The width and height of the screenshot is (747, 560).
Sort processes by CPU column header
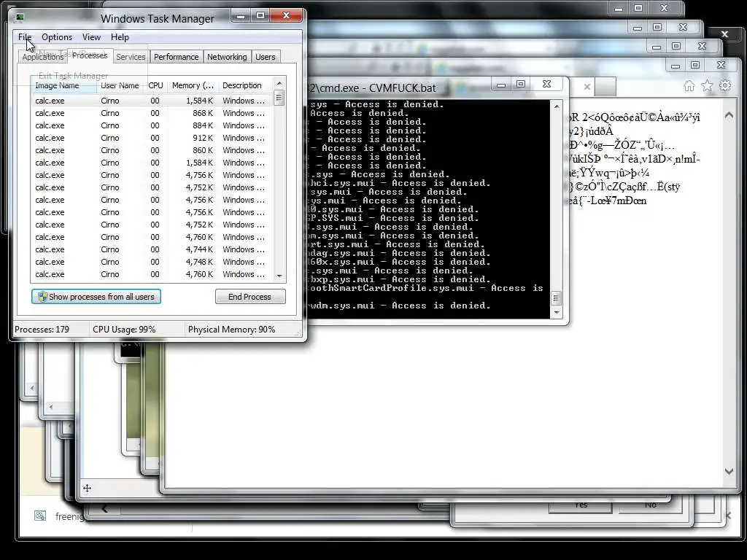(x=156, y=86)
